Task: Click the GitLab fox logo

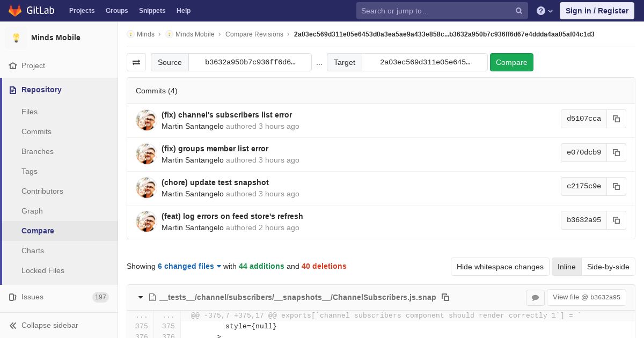Action: coord(15,11)
